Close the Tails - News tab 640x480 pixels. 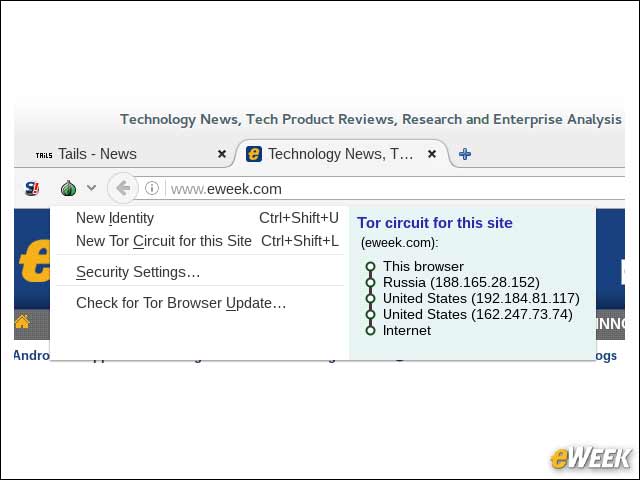click(222, 154)
